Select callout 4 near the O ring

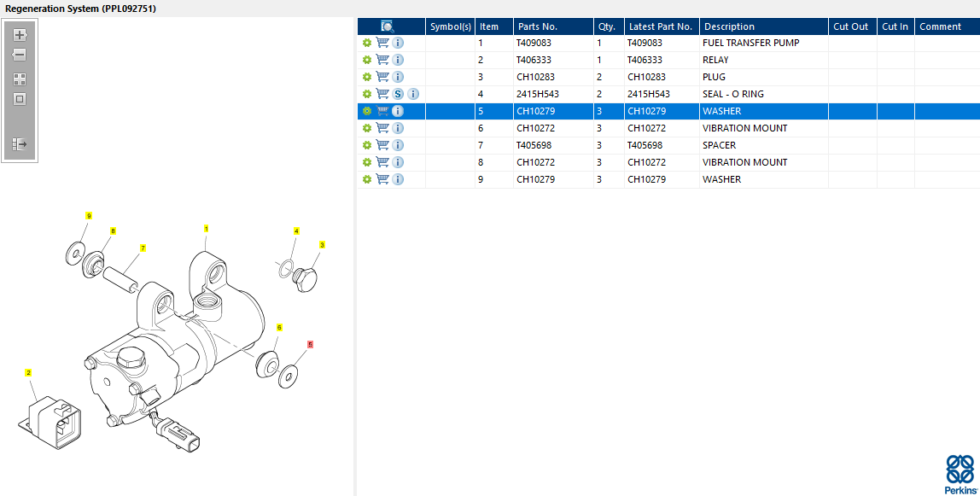(x=296, y=231)
